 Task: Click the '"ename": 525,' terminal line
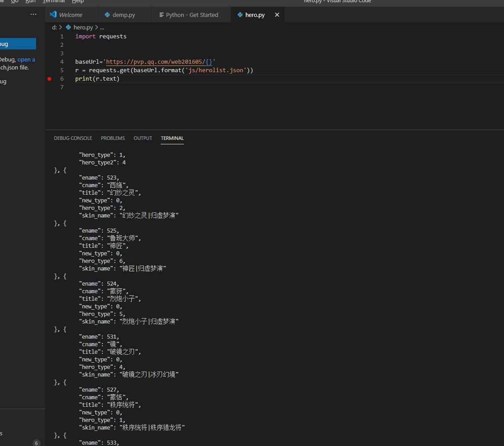[x=99, y=230]
